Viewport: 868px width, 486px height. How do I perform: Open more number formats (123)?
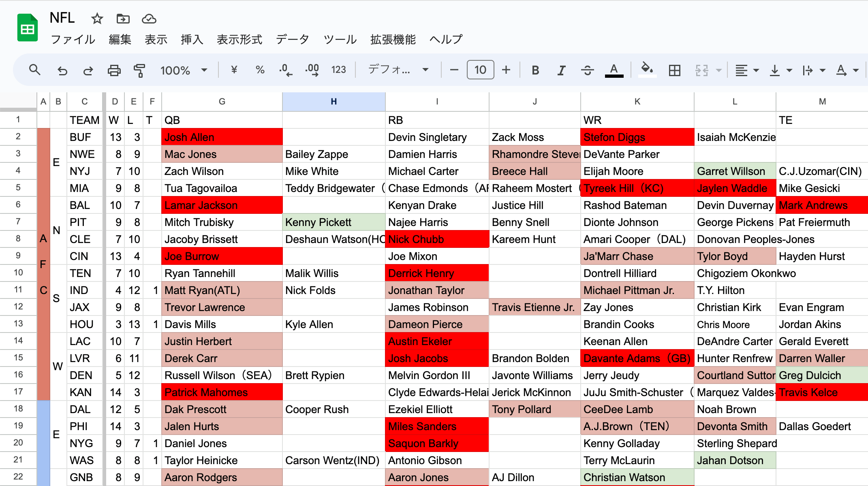coord(338,70)
